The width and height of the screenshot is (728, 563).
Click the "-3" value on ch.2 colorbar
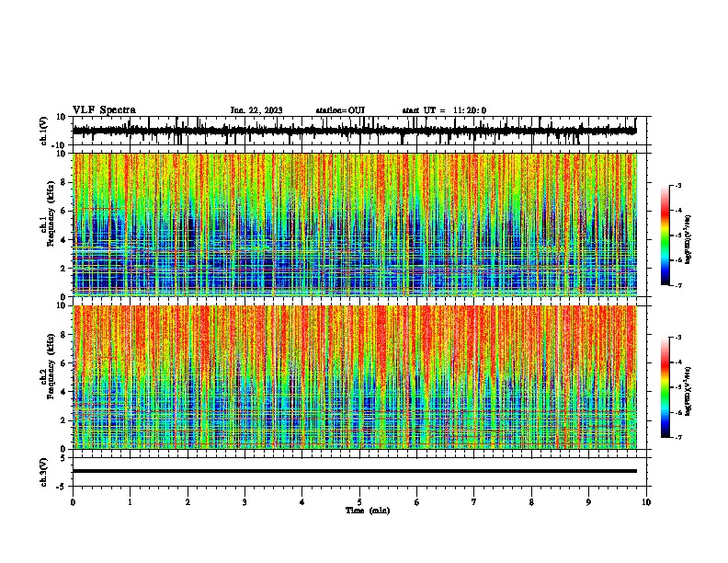point(678,338)
